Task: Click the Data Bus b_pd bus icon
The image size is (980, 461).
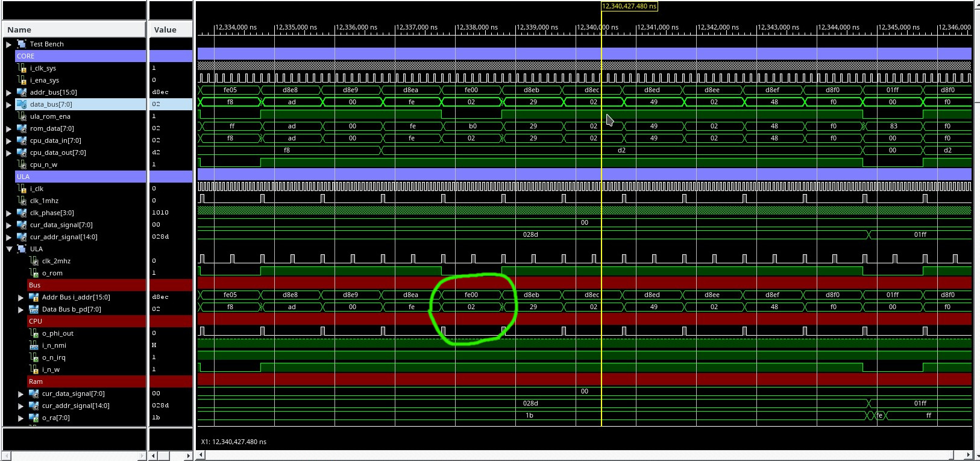Action: 34,309
